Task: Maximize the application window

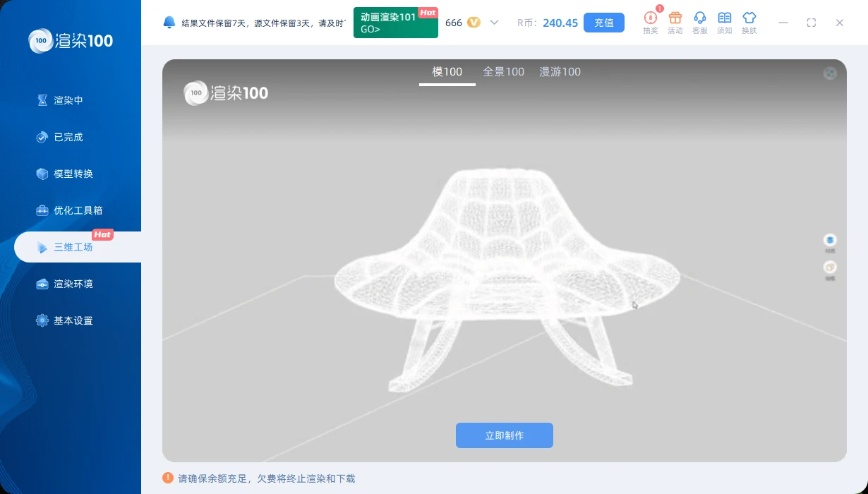Action: (812, 23)
